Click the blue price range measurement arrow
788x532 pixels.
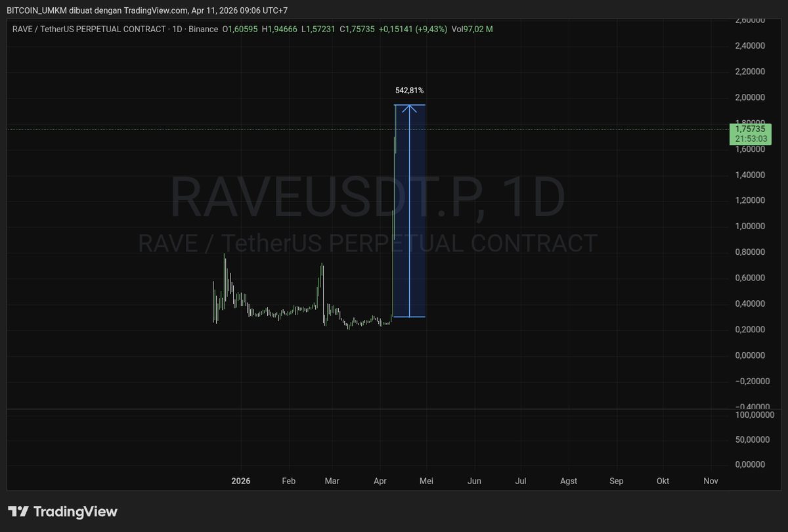pos(409,211)
